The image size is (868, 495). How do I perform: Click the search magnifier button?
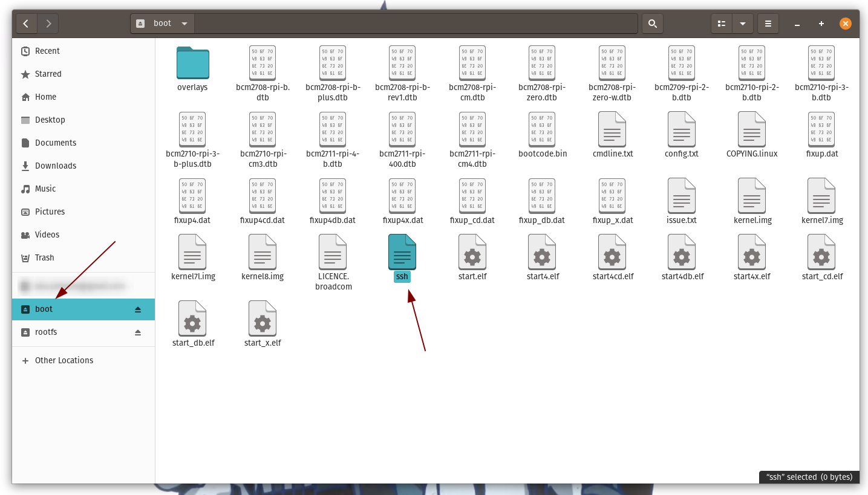pos(652,24)
